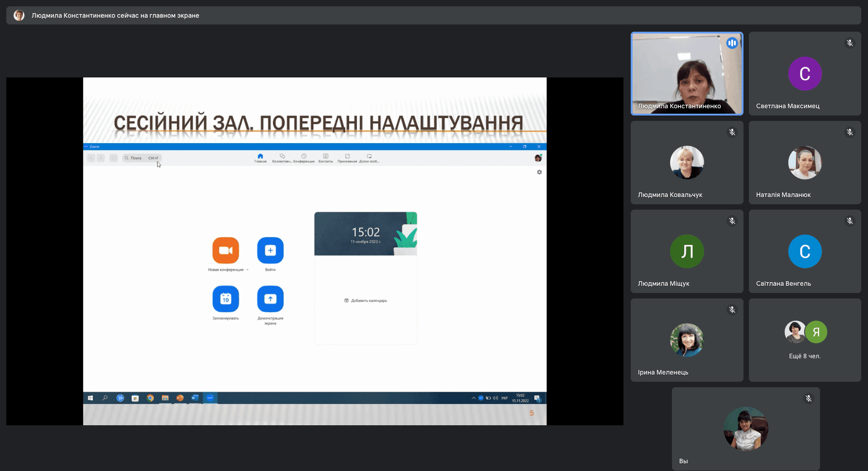Image resolution: width=868 pixels, height=471 pixels.
Task: Click the name label Людмила Ковальчук
Action: coord(670,195)
